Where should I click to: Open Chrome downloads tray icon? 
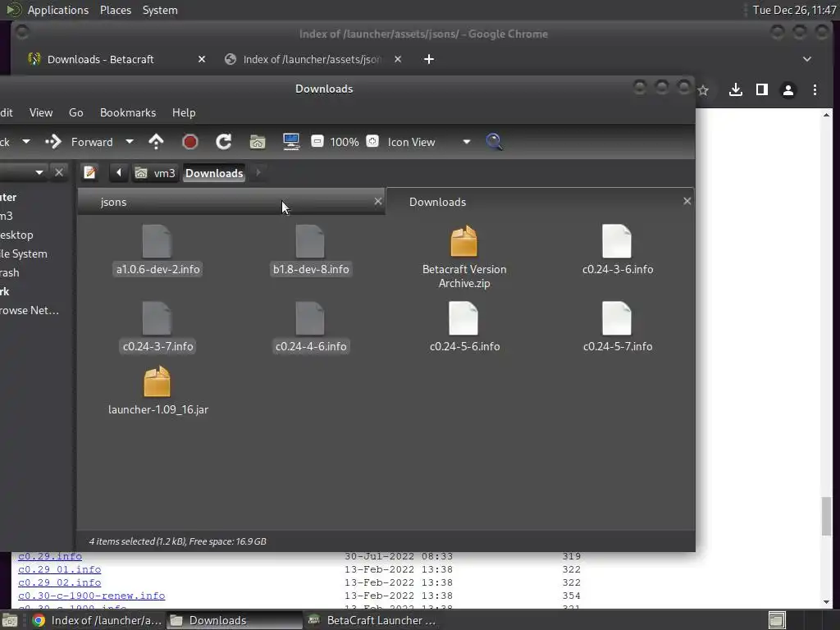tap(736, 90)
